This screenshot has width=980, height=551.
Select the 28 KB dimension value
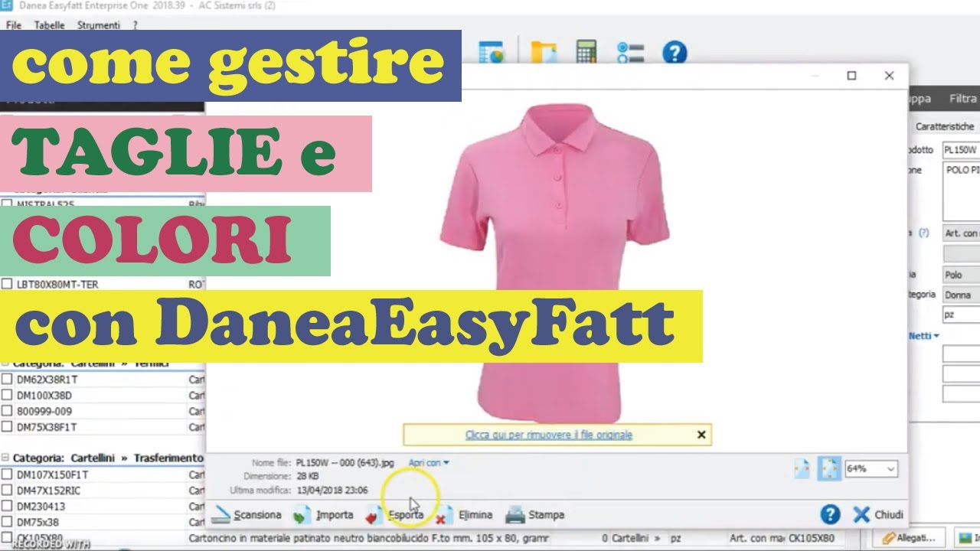point(309,476)
